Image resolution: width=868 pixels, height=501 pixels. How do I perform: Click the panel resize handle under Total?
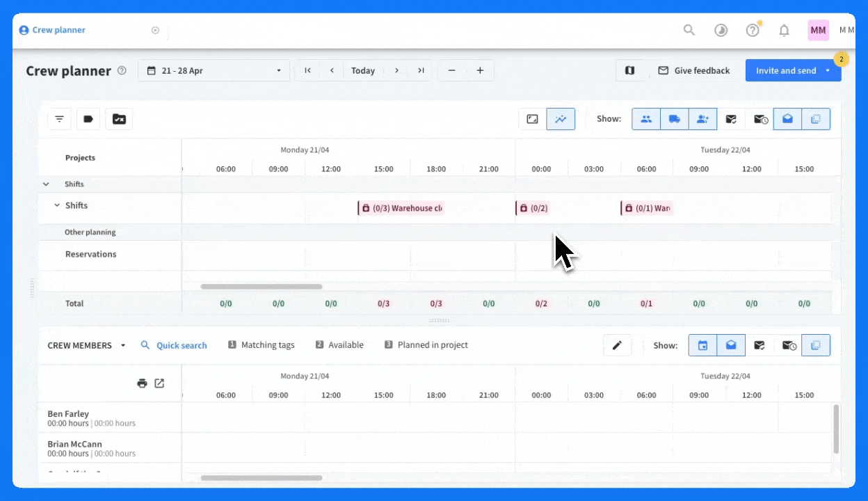pos(439,320)
